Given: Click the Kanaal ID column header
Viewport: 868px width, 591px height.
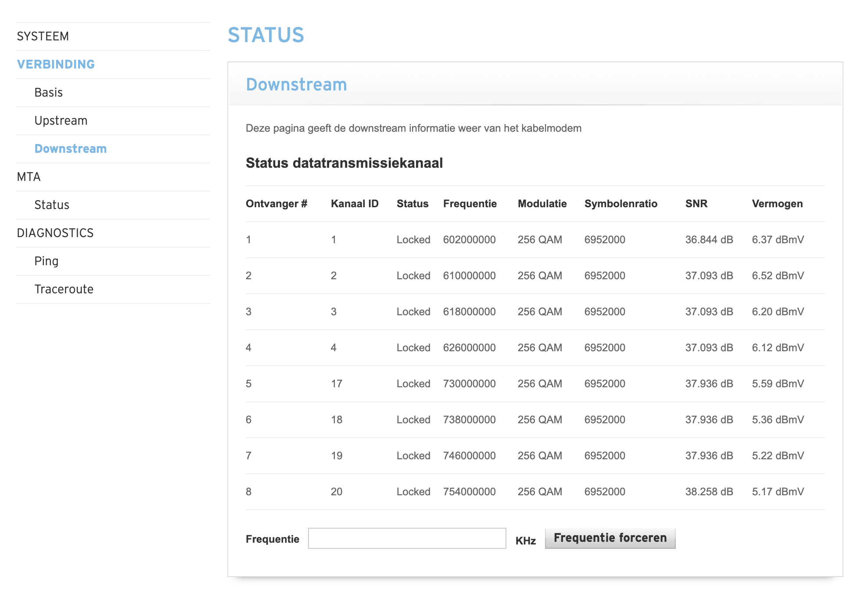Looking at the screenshot, I should (355, 204).
